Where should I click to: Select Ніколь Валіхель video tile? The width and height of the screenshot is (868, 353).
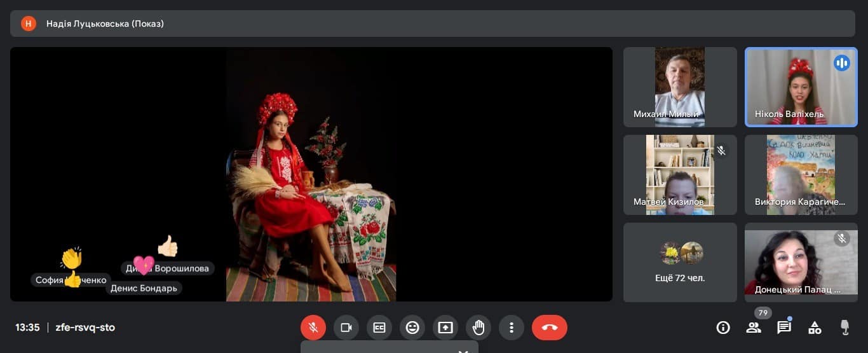pyautogui.click(x=801, y=87)
